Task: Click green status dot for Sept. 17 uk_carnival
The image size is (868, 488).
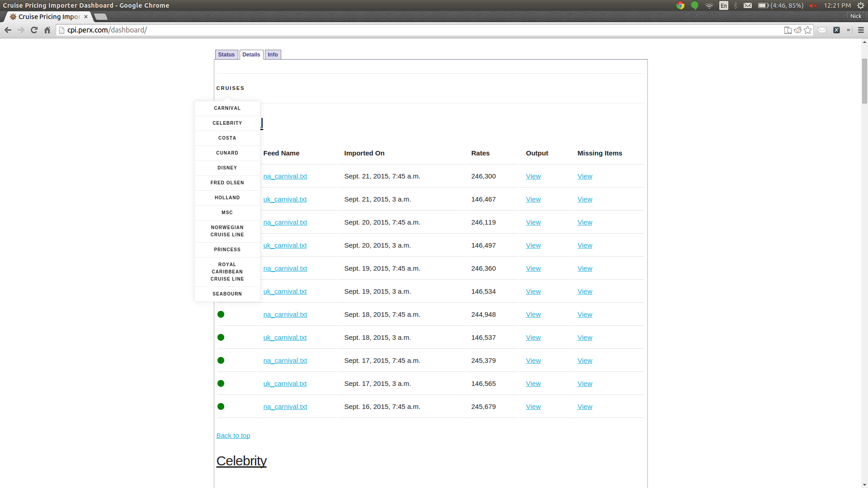Action: [x=221, y=384]
